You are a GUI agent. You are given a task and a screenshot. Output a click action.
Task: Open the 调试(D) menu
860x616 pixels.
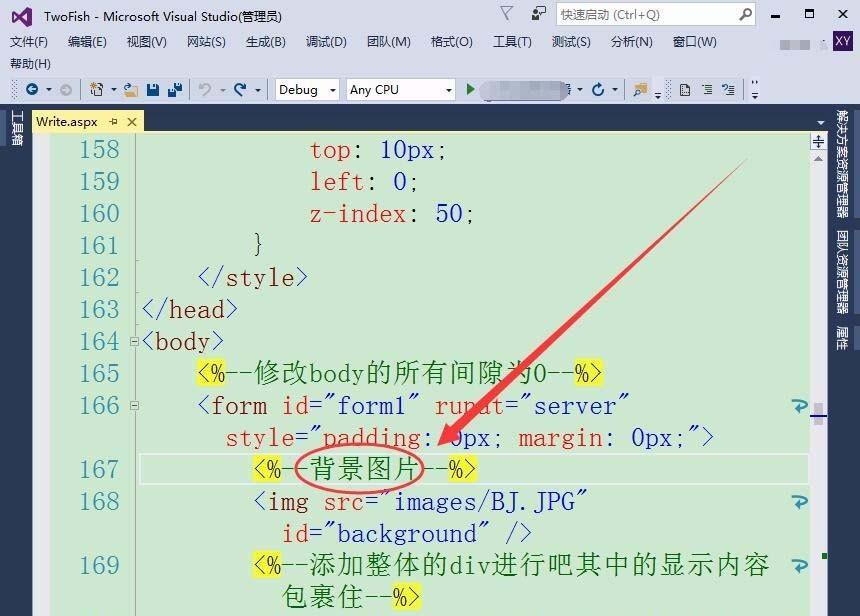pyautogui.click(x=325, y=42)
